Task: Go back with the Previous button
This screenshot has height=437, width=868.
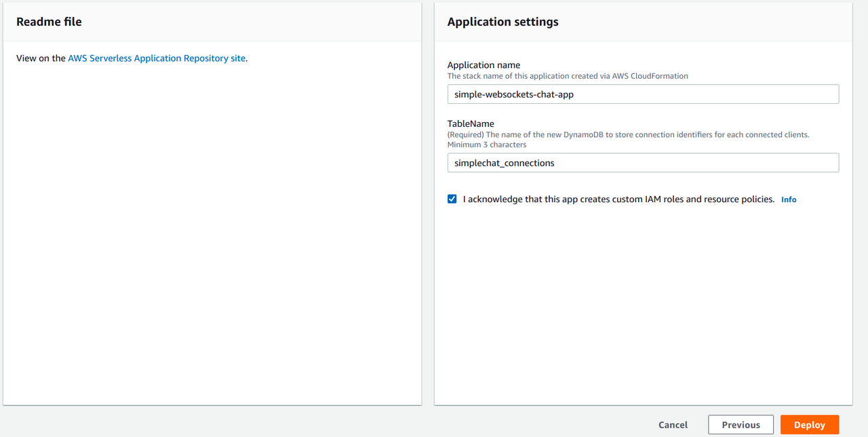Action: (741, 425)
